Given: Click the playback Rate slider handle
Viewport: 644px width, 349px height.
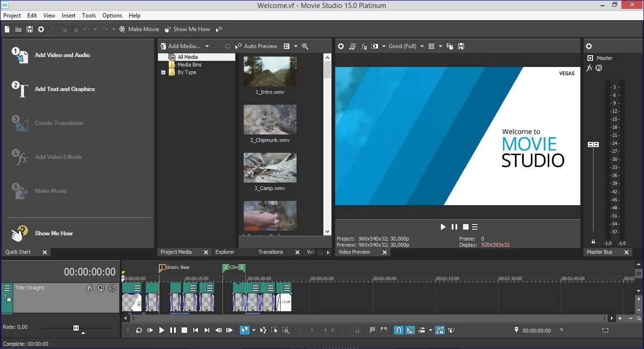Looking at the screenshot, I should [x=76, y=328].
